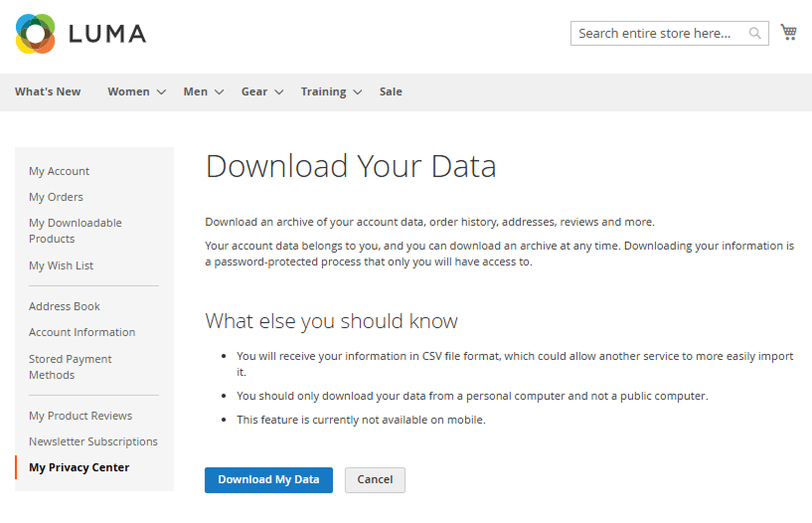Click the personal computer bullet text
Image resolution: width=812 pixels, height=523 pixels.
472,396
